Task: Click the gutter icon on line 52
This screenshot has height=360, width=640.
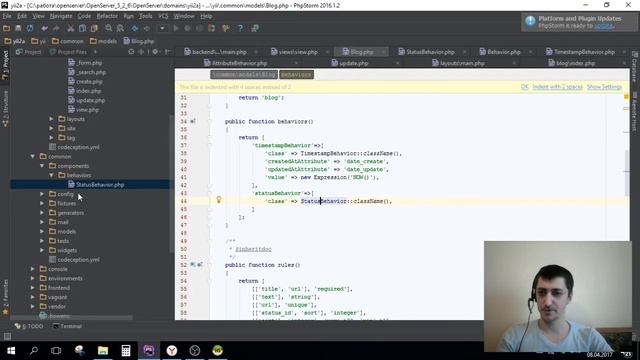Action: [x=196, y=264]
